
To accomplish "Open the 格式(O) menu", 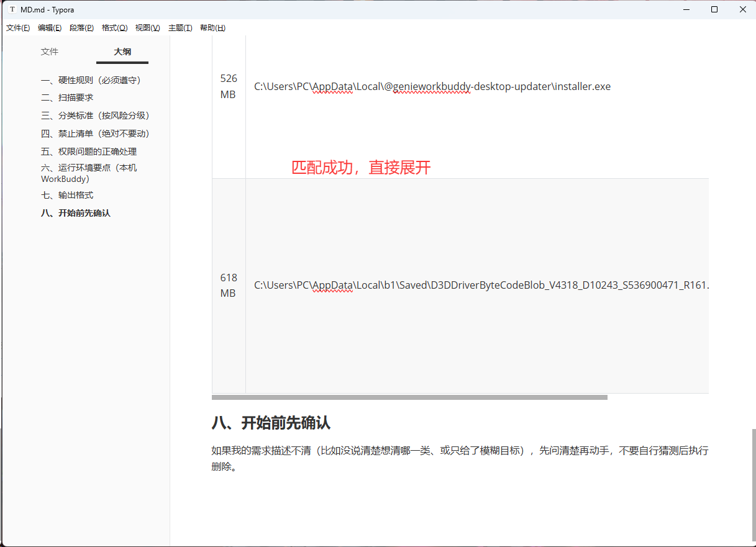I will tap(115, 28).
